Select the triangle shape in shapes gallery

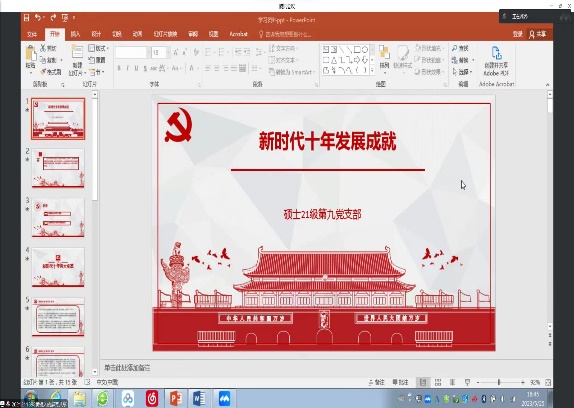[334, 60]
